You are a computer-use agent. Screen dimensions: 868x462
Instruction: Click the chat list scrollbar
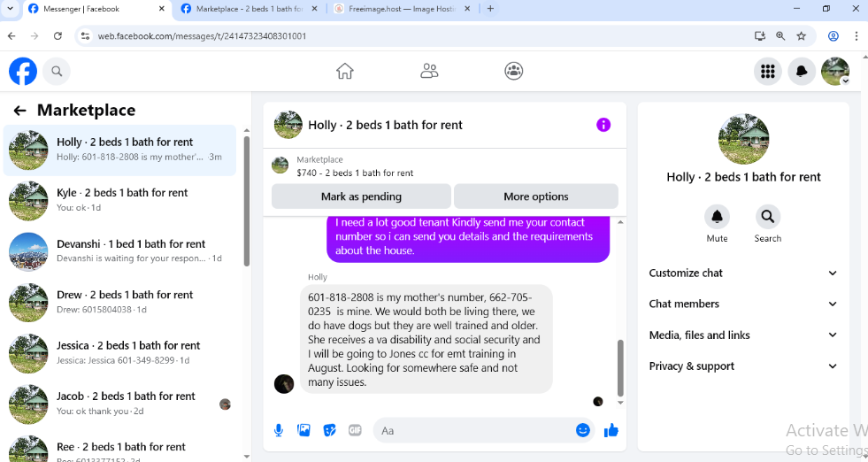coord(247,201)
